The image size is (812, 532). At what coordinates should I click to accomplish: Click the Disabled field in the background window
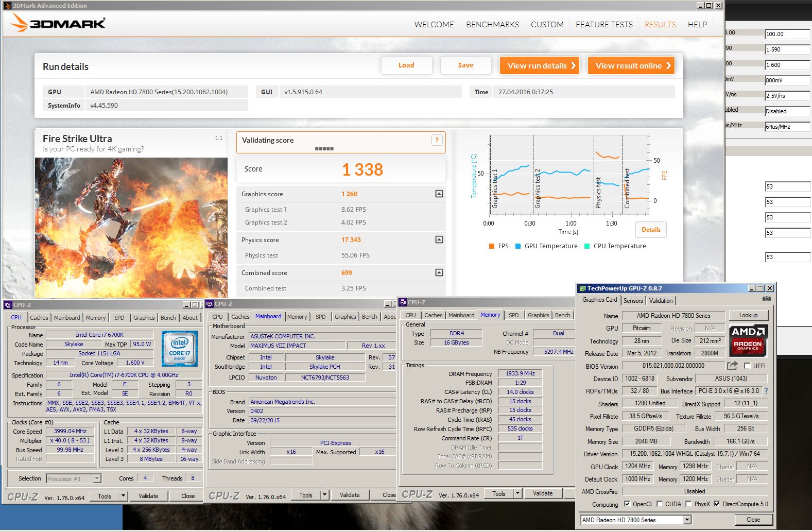[x=787, y=111]
